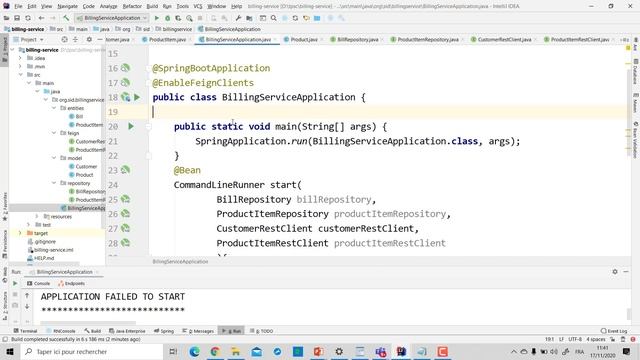Viewport: 640px width, 360px height.
Task: Click the Open folder toolbar icon
Action: 7,18
